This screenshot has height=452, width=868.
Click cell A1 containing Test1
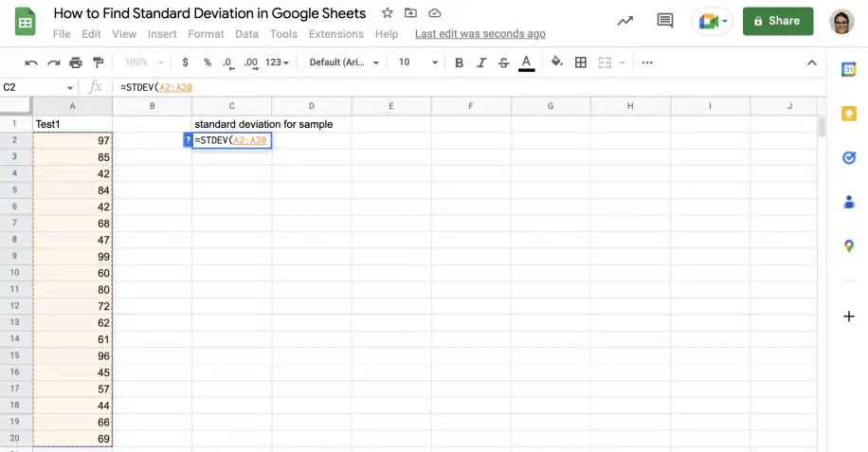coord(73,124)
